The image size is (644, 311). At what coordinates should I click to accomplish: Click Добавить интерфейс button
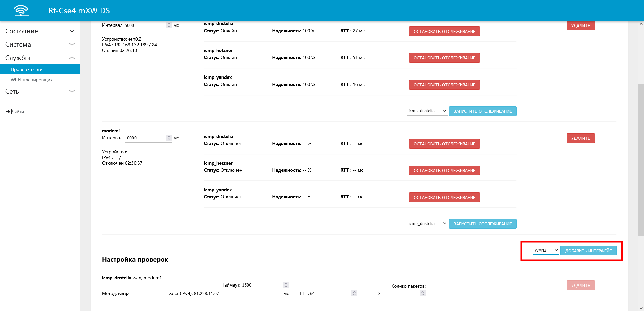pyautogui.click(x=588, y=251)
